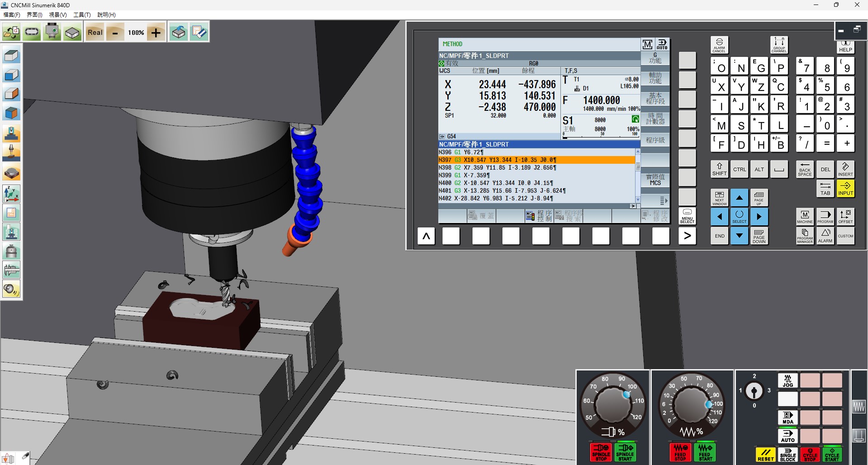Open the tool holder icon in sidebar

(11, 251)
